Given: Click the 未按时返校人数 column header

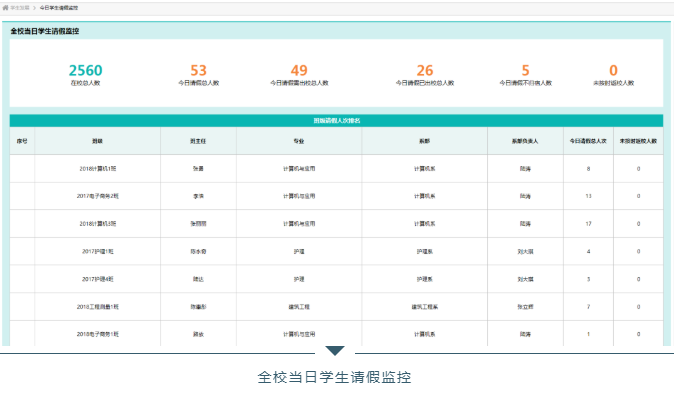Looking at the screenshot, I should click(638, 141).
